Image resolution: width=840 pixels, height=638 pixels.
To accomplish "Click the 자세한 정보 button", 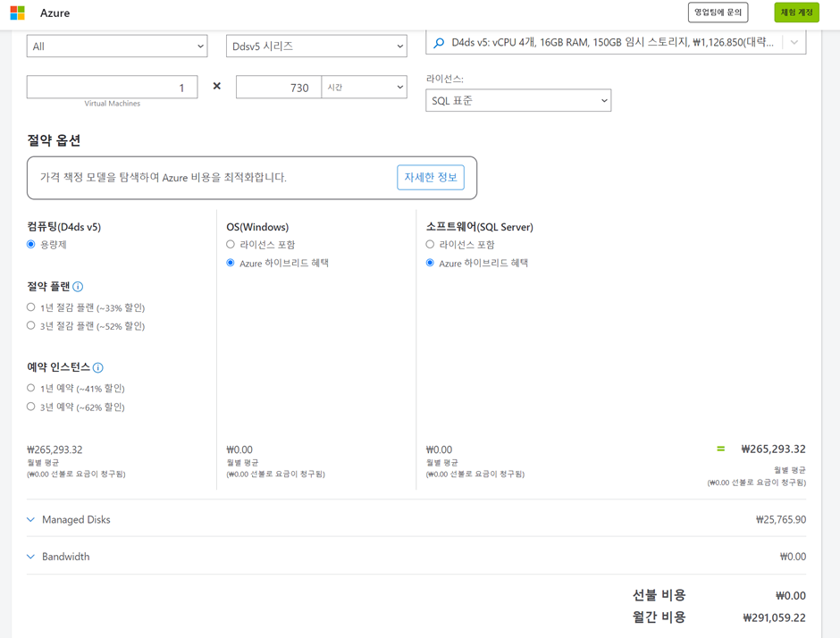I will point(431,177).
